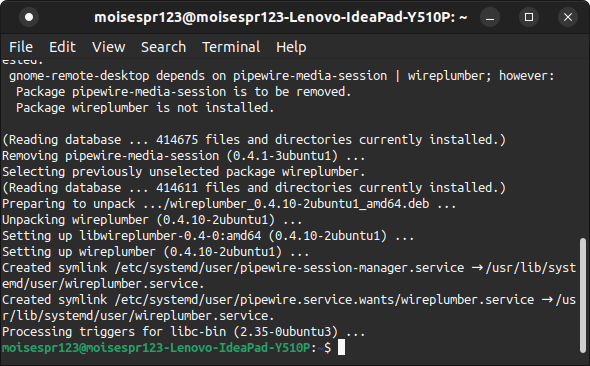Click the pipewire.service.wants symlink line
The height and width of the screenshot is (366, 590).
pyautogui.click(x=289, y=308)
